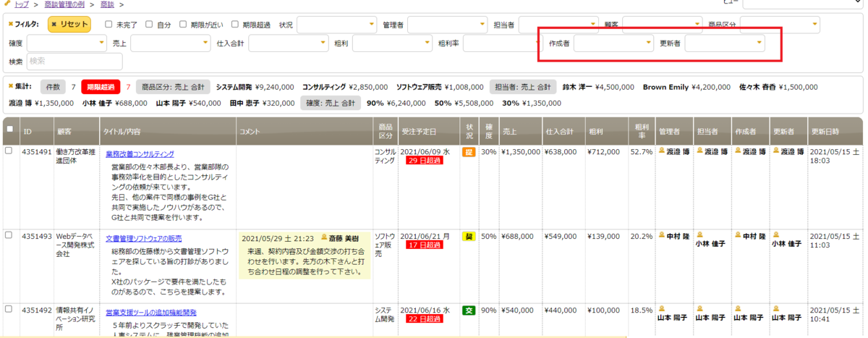This screenshot has width=868, height=338.
Task: Go to 商談管理の例 breadcrumb link
Action: tap(64, 5)
